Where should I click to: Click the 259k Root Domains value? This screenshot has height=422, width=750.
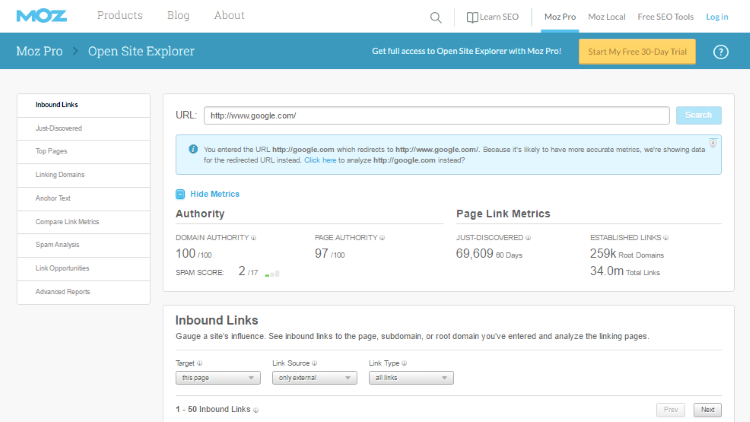(627, 254)
